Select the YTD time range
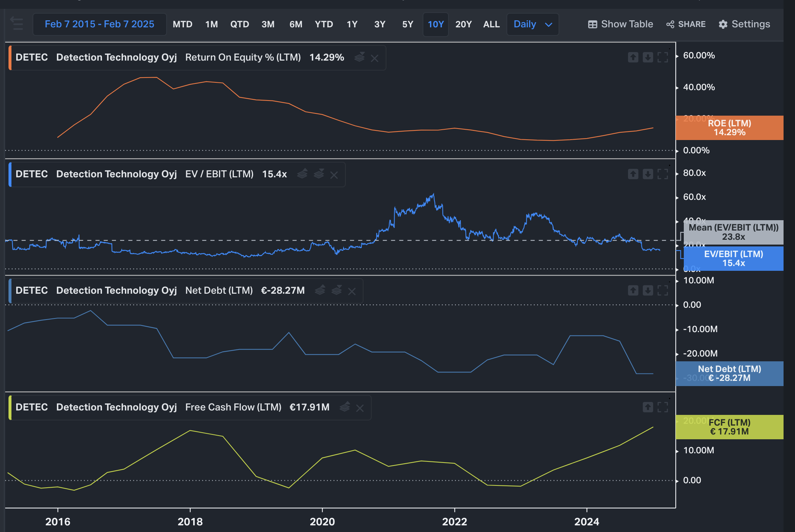 324,24
